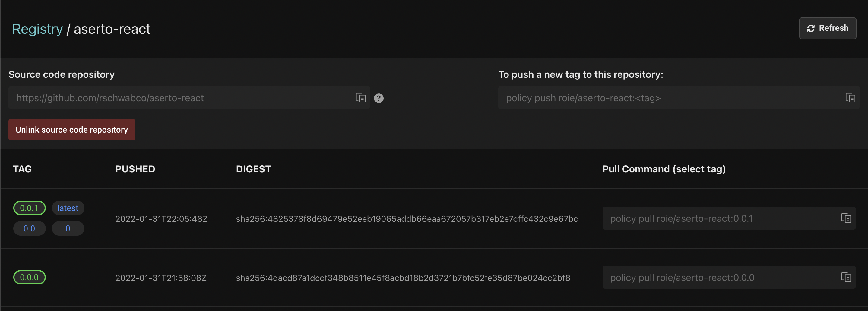Copy the source code repository URL
This screenshot has width=868, height=311.
tap(360, 98)
